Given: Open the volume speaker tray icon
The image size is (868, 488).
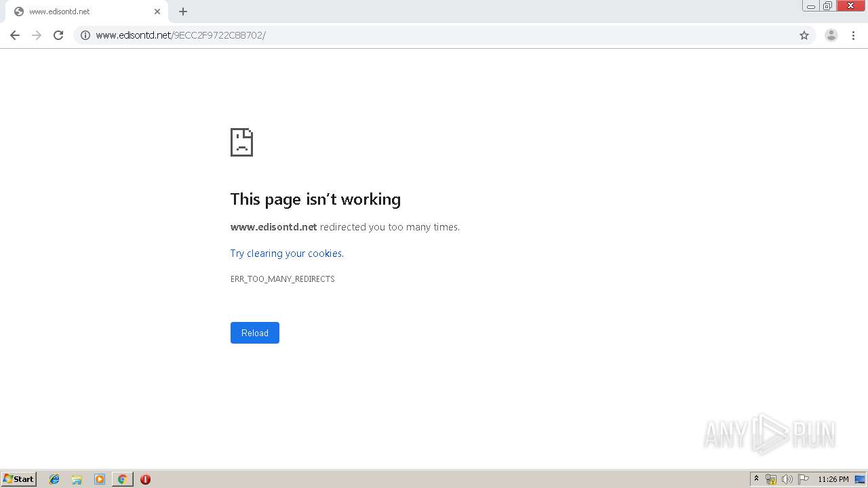Looking at the screenshot, I should pos(787,479).
